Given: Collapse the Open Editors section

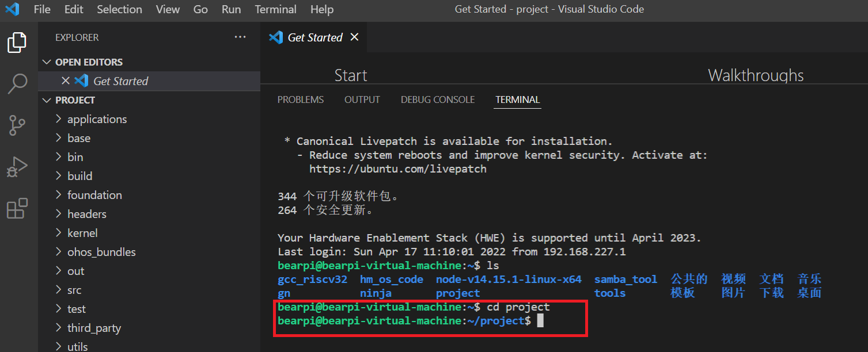Looking at the screenshot, I should [149, 62].
